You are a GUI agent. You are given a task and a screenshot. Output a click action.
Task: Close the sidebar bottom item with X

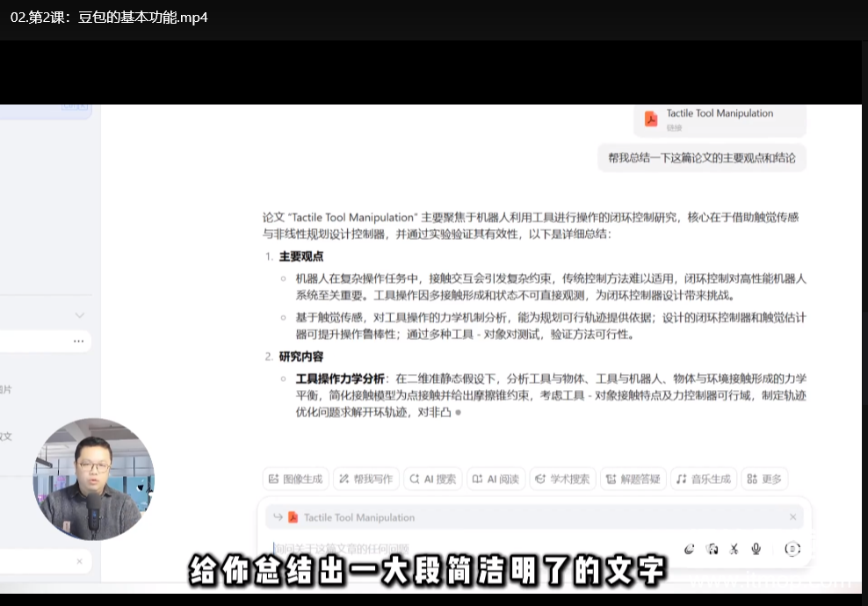[x=79, y=561]
